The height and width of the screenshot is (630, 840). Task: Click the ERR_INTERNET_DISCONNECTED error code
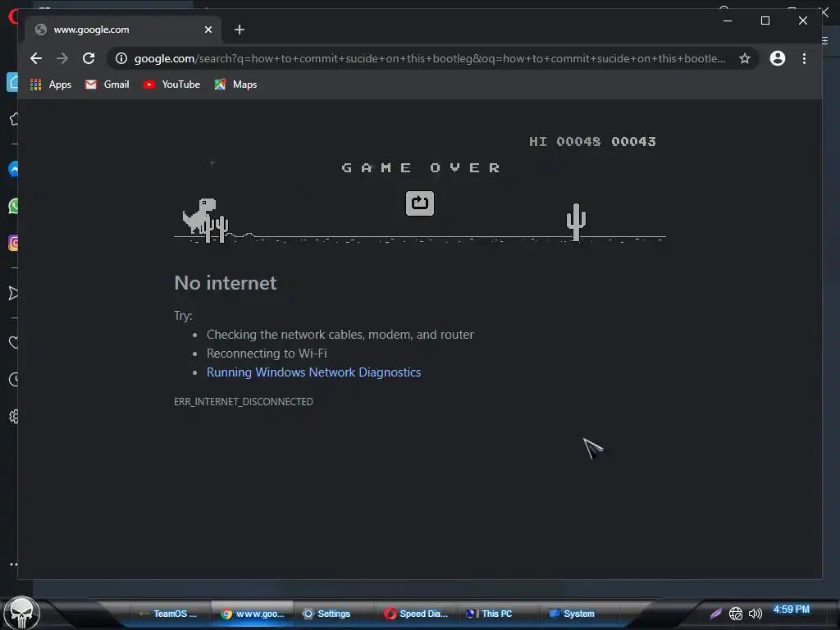coord(243,402)
